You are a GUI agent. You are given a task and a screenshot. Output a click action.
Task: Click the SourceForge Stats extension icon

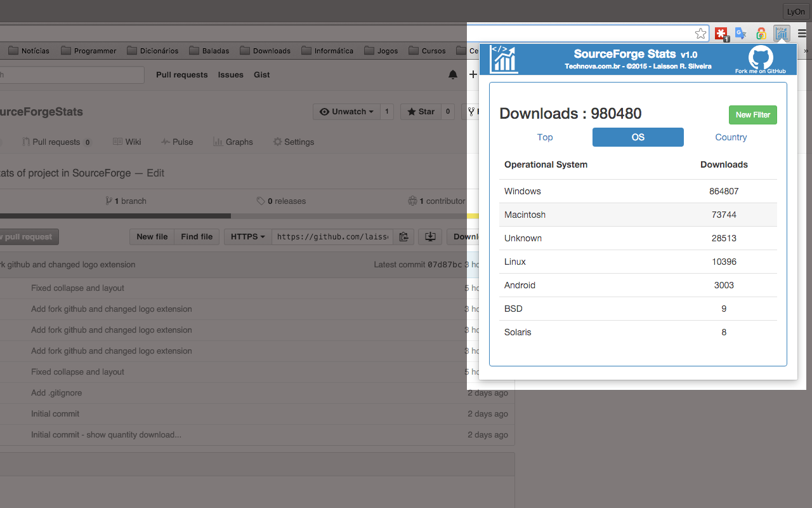(x=782, y=34)
